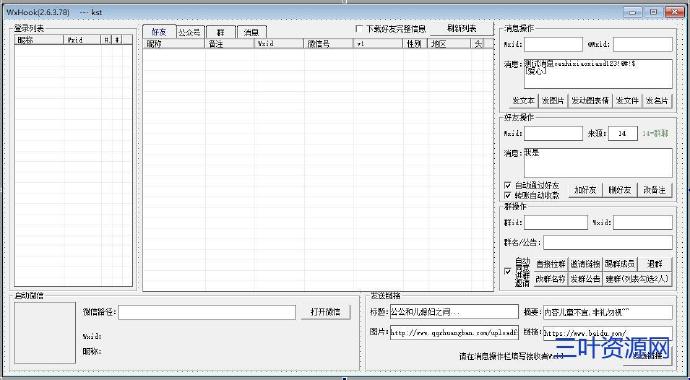Click the 微信号 column header
Image resolution: width=690 pixels, height=380 pixels.
(328, 44)
